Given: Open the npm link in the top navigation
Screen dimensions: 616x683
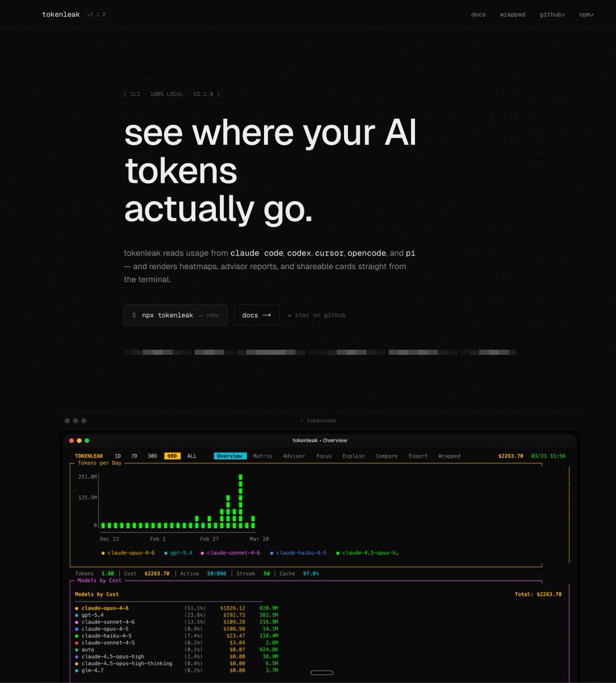Looking at the screenshot, I should point(586,14).
